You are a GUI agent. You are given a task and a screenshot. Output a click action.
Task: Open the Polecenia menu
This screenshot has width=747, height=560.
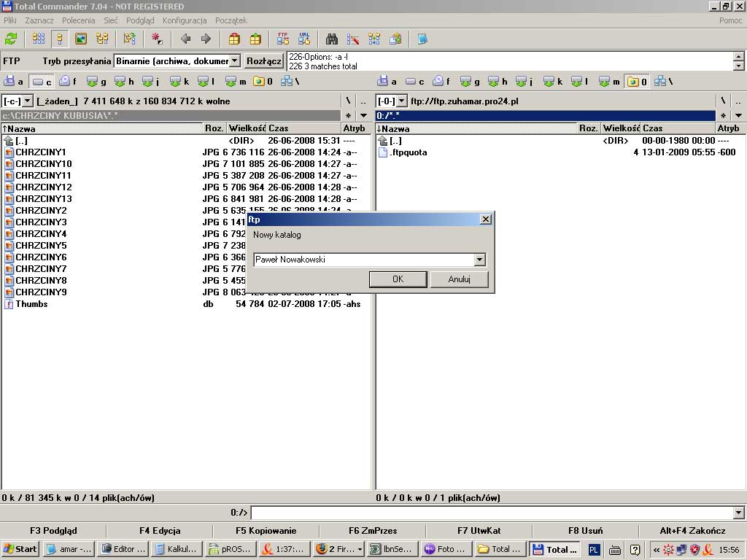[78, 20]
